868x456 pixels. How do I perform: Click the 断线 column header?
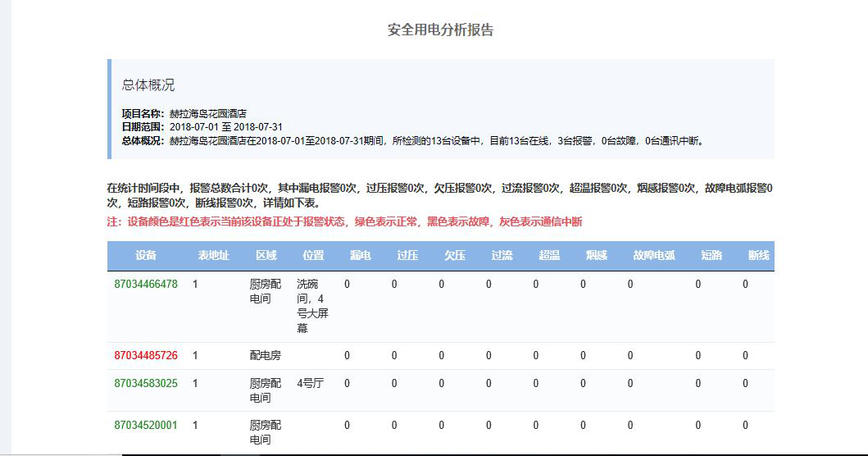[x=758, y=256]
